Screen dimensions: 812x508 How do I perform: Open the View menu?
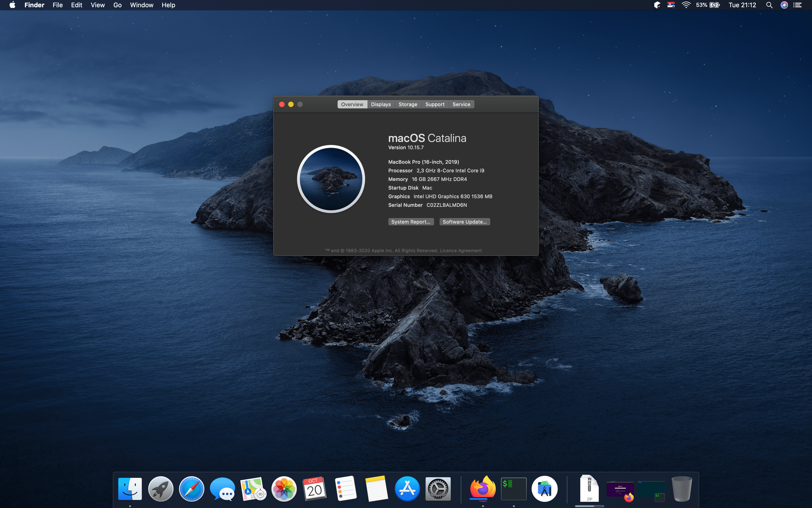tap(98, 5)
